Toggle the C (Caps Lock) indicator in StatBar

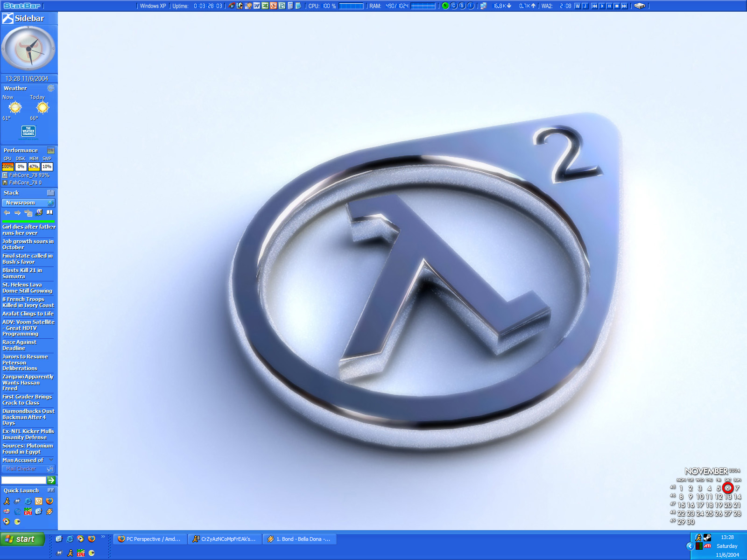point(453,6)
